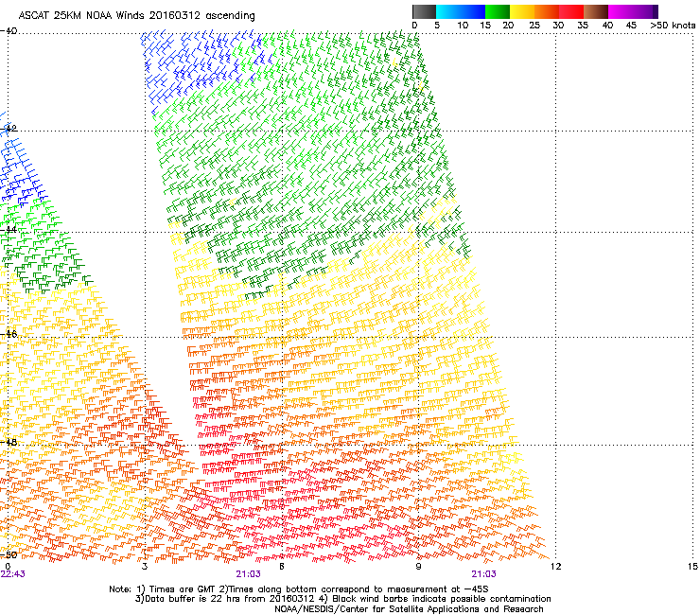The height and width of the screenshot is (615, 700).
Task: Click the "20" label under the color scale
Action: click(508, 26)
